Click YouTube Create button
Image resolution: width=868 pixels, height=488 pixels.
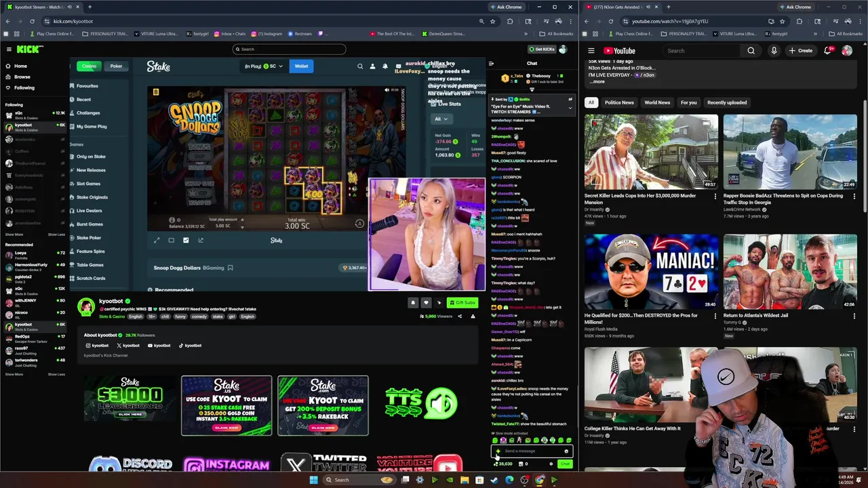tap(800, 50)
